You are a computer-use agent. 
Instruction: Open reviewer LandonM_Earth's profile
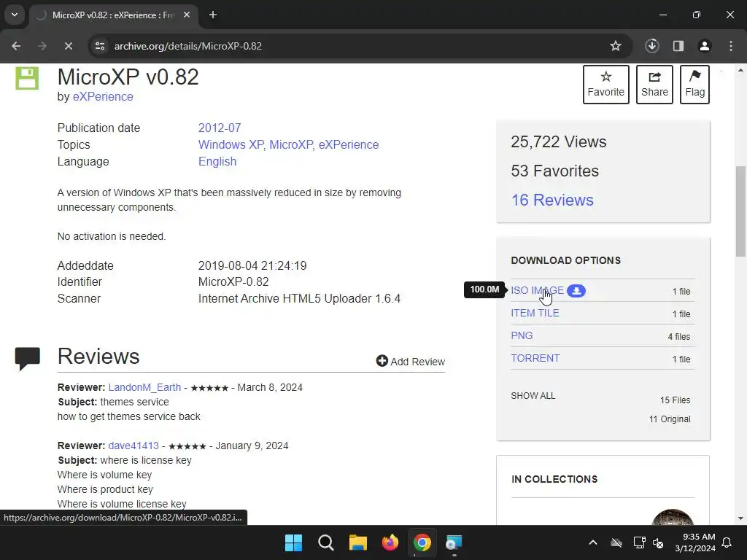144,388
